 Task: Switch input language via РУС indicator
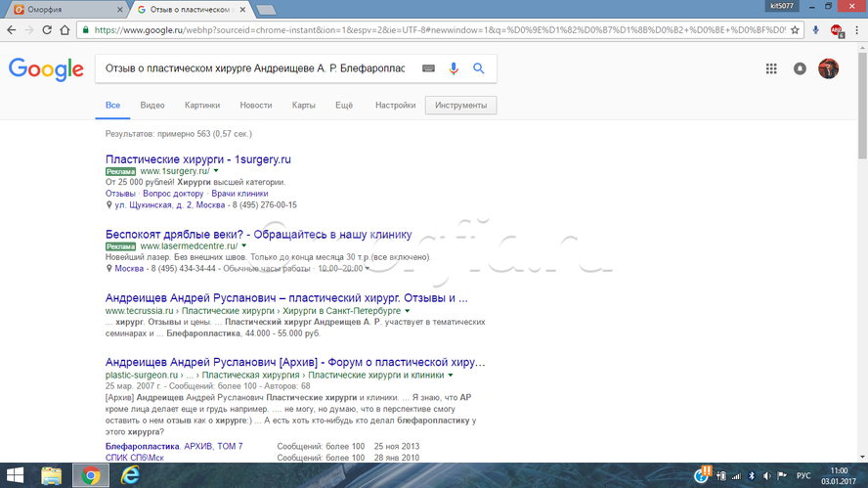point(803,476)
